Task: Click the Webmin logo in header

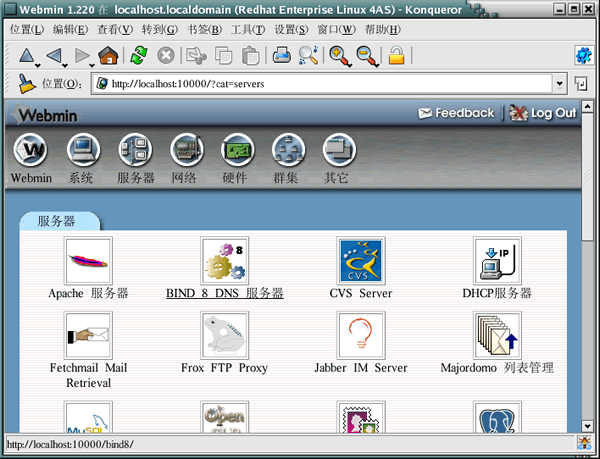Action: point(44,114)
